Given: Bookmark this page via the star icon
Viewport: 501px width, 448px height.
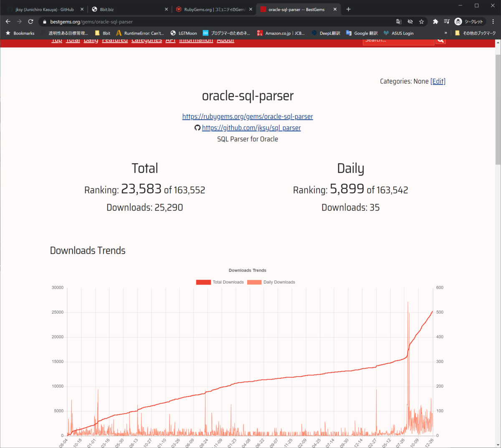Looking at the screenshot, I should (421, 21).
